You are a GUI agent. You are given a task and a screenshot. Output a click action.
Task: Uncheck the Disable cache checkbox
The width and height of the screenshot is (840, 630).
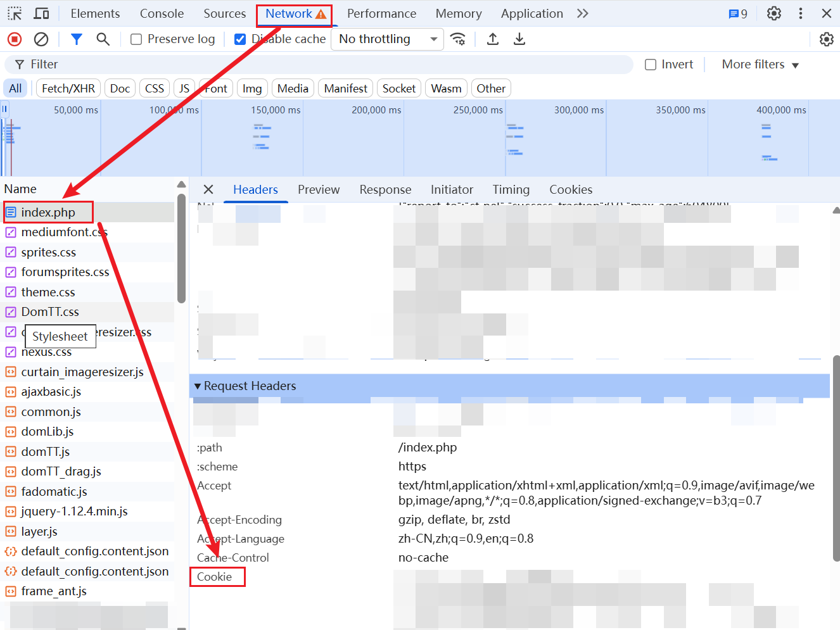point(240,39)
